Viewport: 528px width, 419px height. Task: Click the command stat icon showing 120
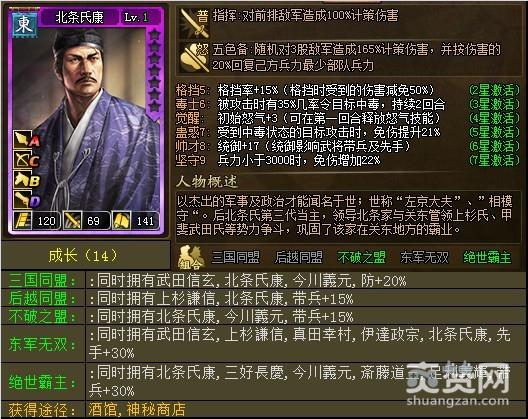tap(23, 221)
